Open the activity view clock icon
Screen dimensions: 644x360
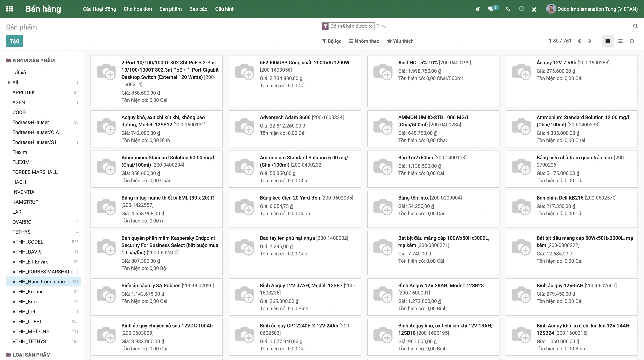(x=632, y=41)
